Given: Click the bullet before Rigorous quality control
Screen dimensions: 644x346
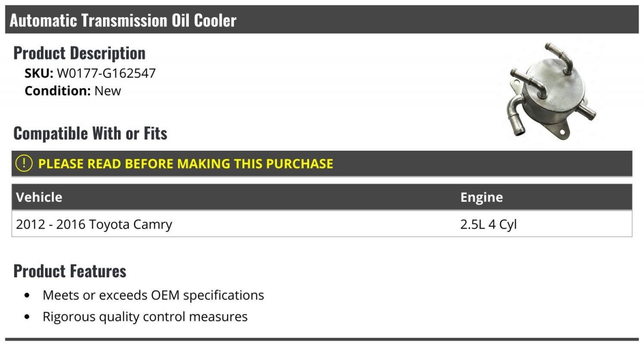Looking at the screenshot, I should [27, 317].
